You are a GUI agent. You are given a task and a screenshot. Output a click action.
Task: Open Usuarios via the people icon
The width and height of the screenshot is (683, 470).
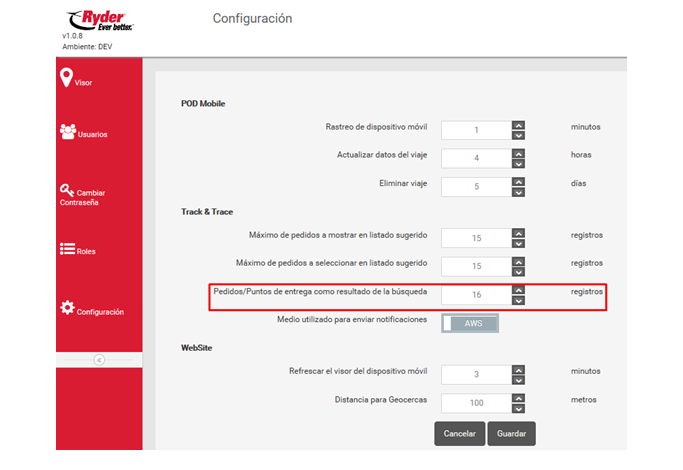click(68, 131)
